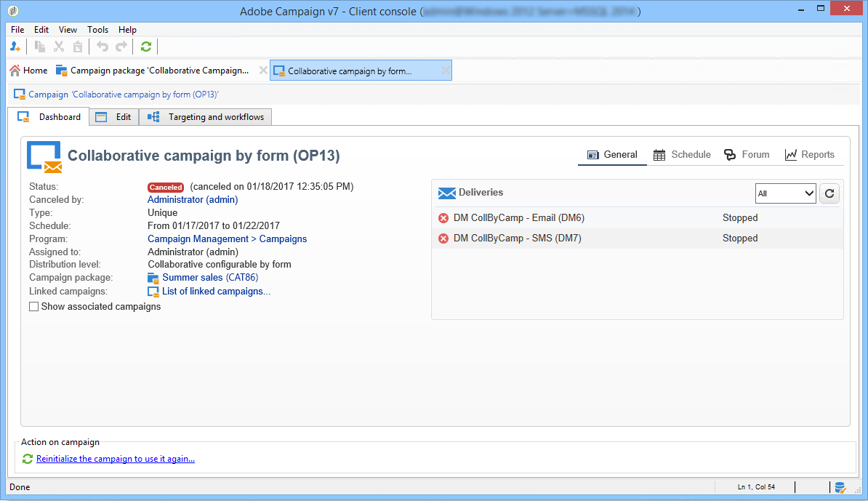Select the General view tab
The image size is (868, 501).
(612, 155)
